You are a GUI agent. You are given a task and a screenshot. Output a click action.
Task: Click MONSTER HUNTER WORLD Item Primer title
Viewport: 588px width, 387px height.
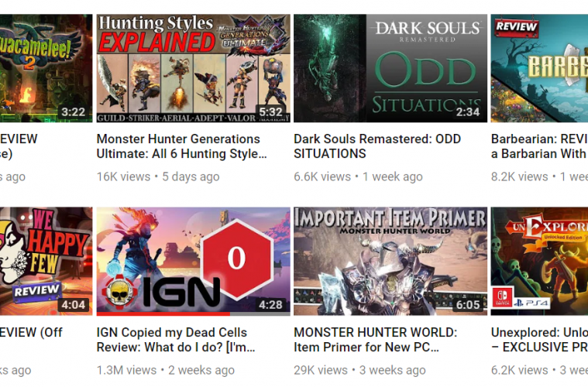376,340
